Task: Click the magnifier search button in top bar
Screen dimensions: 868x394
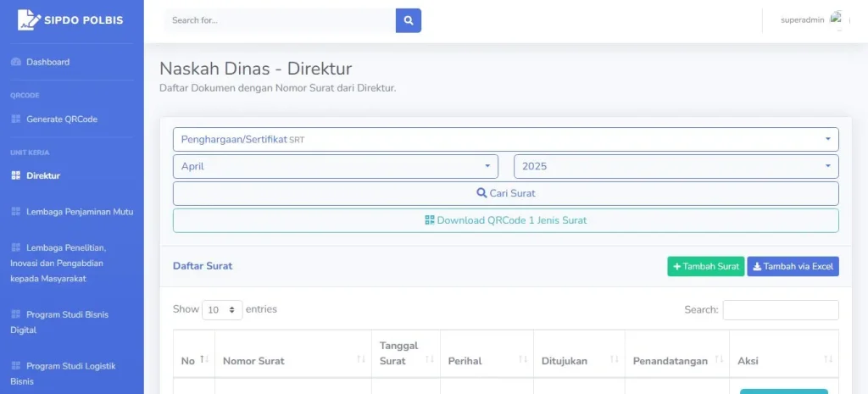Action: pos(409,20)
